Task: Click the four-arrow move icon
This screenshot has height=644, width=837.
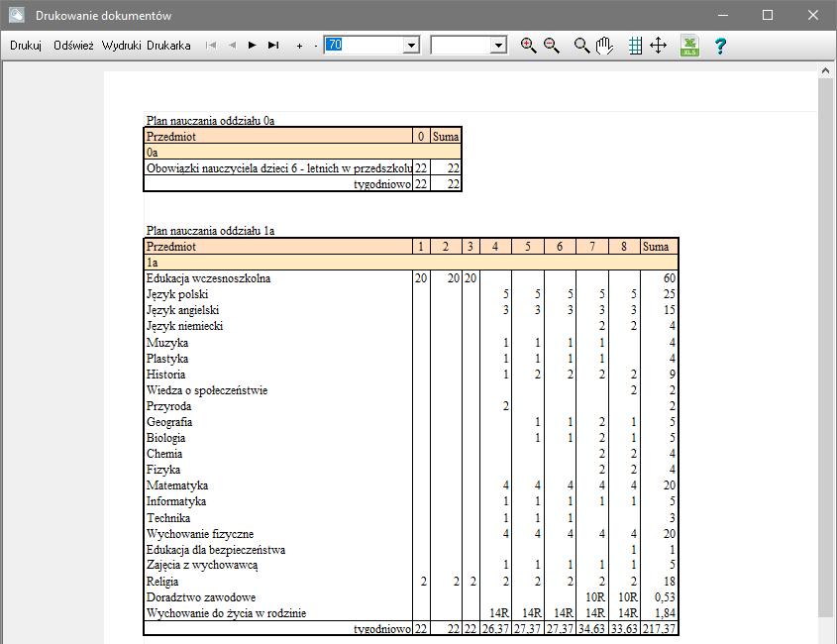Action: 658,46
